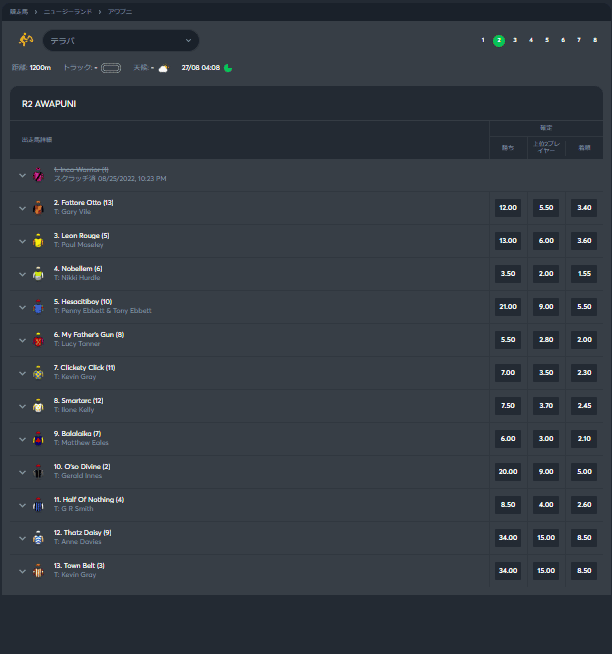Select Nobellem win odds 3.50
Image resolution: width=612 pixels, height=654 pixels.
pos(508,273)
